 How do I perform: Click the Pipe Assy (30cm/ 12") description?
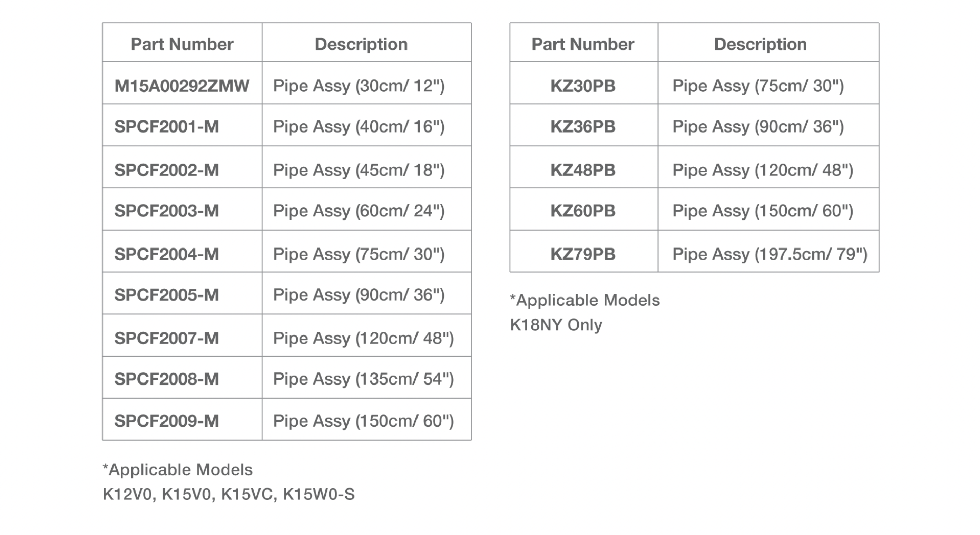359,86
